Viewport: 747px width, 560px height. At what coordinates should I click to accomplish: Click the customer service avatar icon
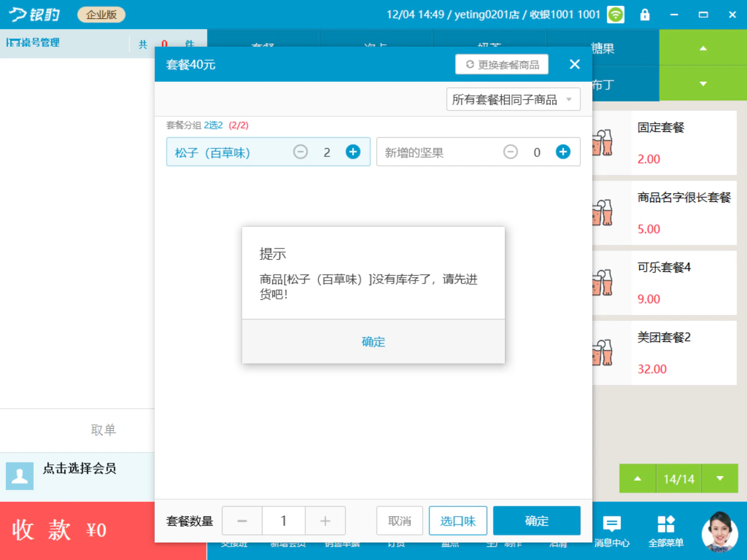pyautogui.click(x=720, y=531)
